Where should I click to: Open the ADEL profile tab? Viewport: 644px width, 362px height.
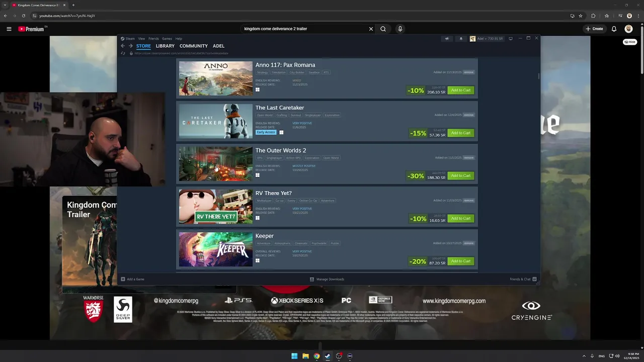tap(218, 46)
